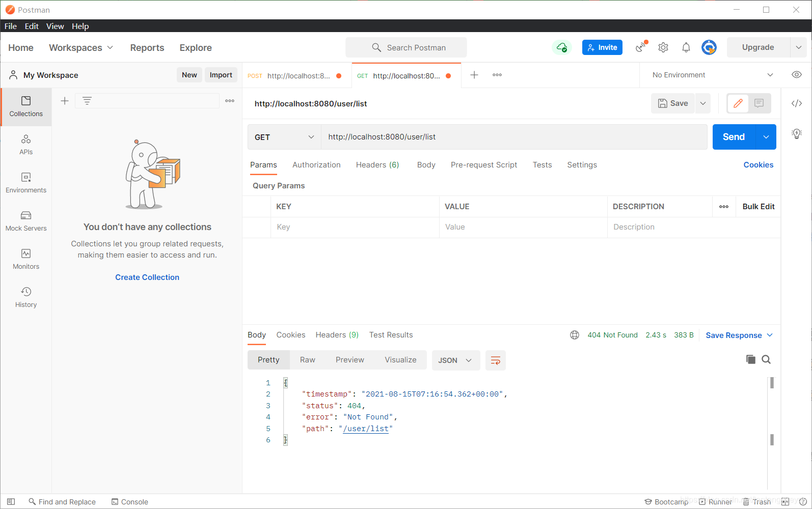Expand the Upgrade dropdown arrow
812x509 pixels.
tap(799, 47)
